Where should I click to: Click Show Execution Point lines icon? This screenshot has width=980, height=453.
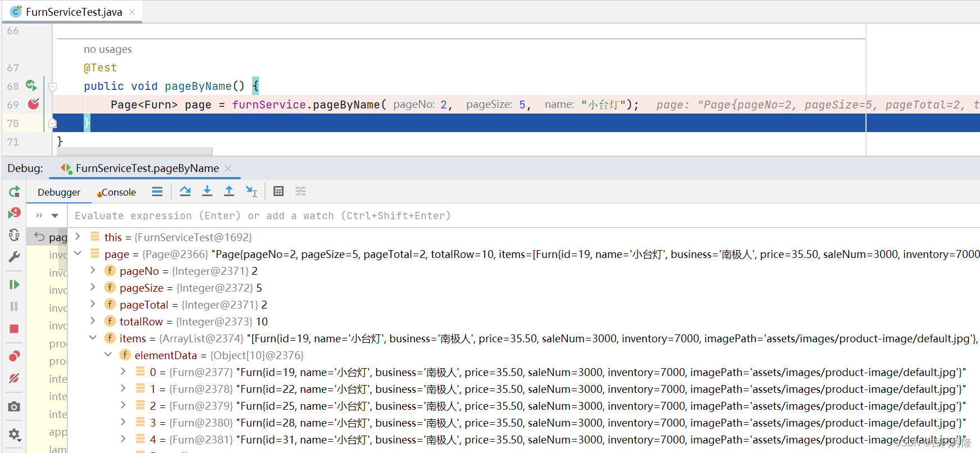pos(157,192)
